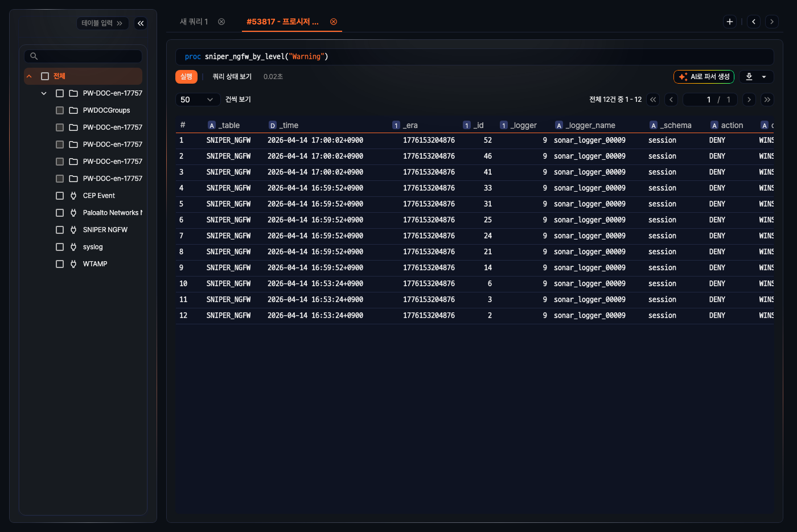
Task: Click the query editor input field
Action: point(474,56)
